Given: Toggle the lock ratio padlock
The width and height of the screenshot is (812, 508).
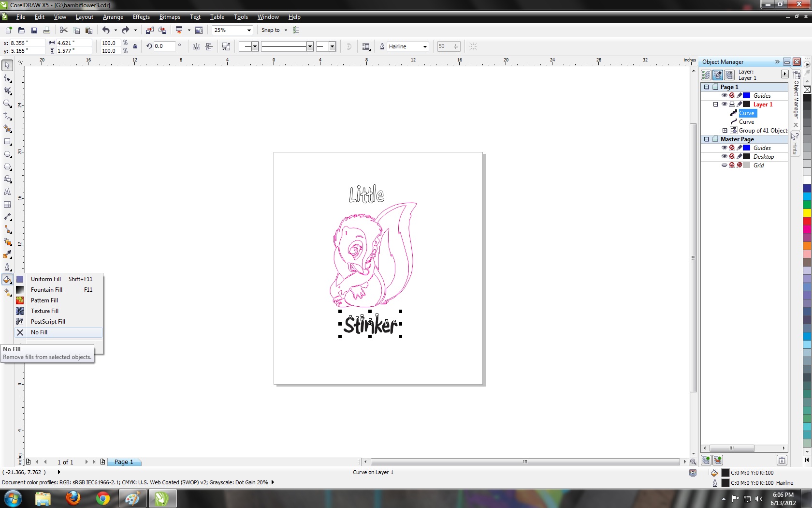Looking at the screenshot, I should 135,46.
